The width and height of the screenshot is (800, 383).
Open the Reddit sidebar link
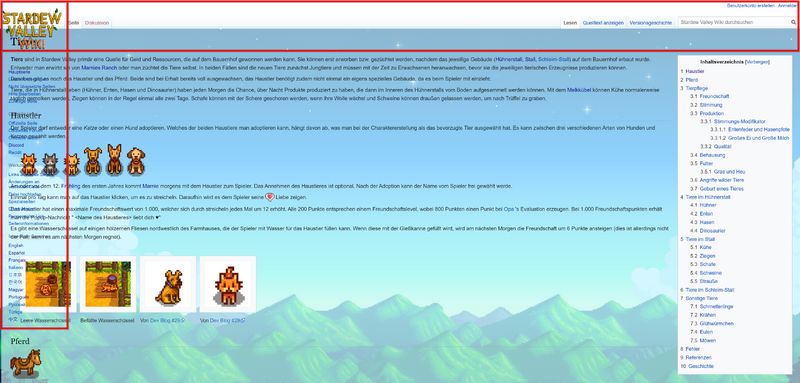pyautogui.click(x=15, y=152)
